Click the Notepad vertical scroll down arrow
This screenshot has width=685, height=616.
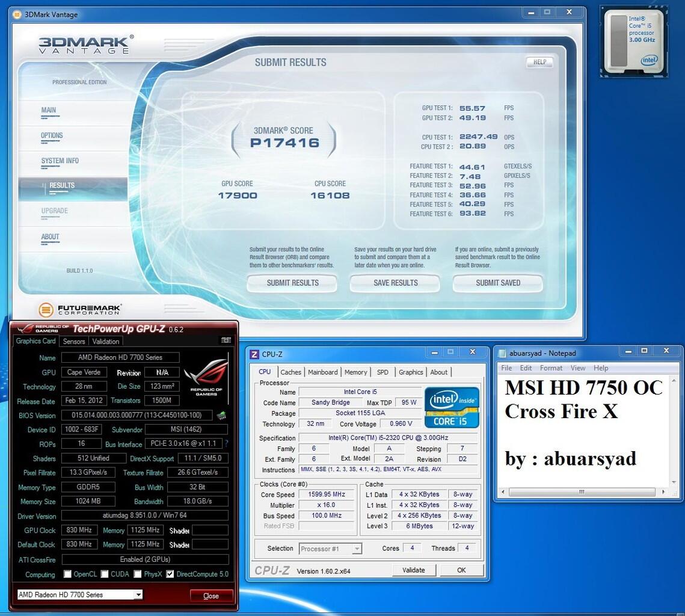[x=673, y=482]
